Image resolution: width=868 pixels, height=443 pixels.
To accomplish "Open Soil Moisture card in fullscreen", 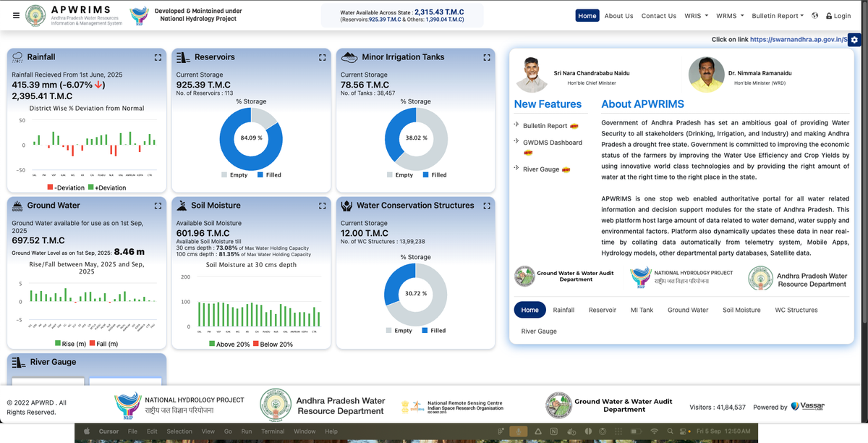I will tap(323, 206).
